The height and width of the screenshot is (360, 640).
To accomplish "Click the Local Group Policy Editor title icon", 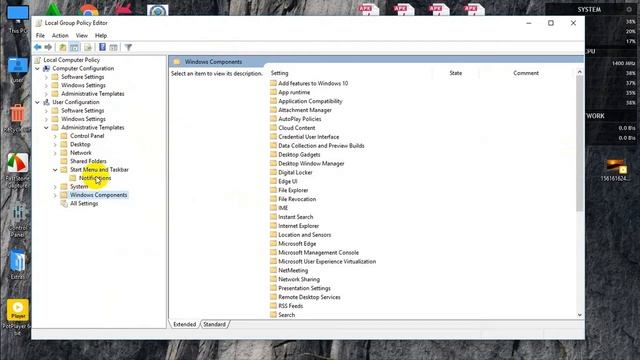I will (38, 23).
